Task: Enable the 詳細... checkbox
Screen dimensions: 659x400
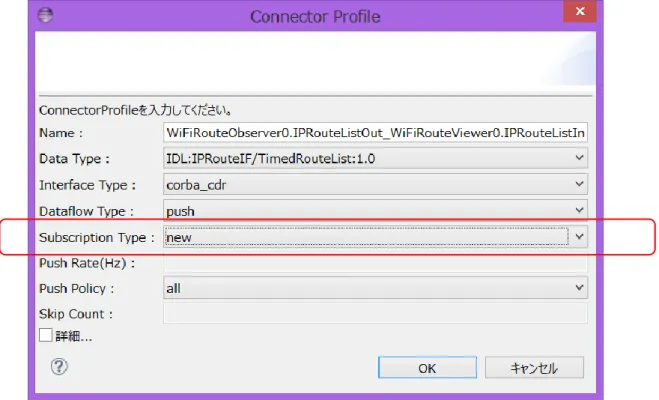Action: pyautogui.click(x=45, y=335)
